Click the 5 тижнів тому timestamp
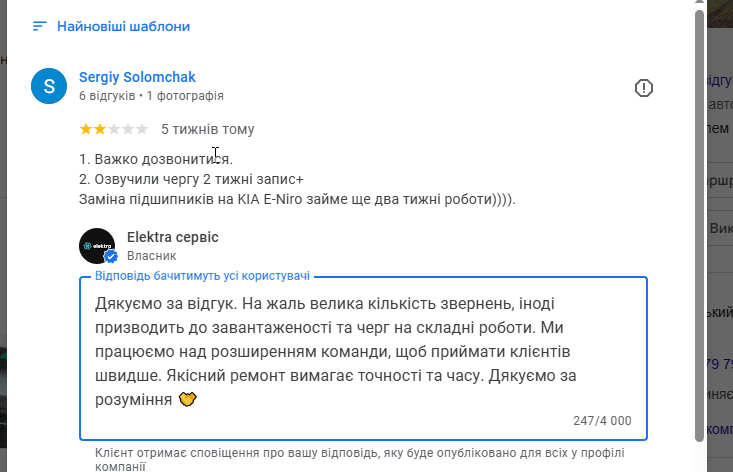The width and height of the screenshot is (733, 472). tap(207, 129)
